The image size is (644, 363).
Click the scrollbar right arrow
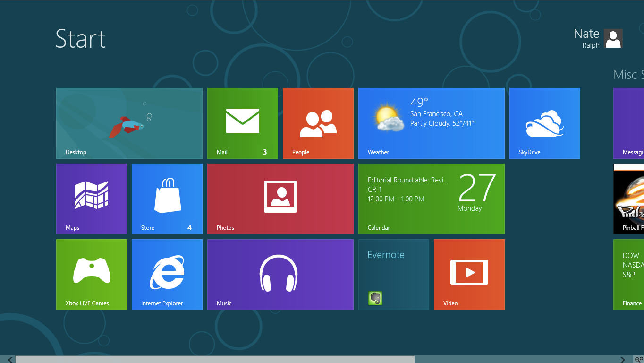coord(623,360)
